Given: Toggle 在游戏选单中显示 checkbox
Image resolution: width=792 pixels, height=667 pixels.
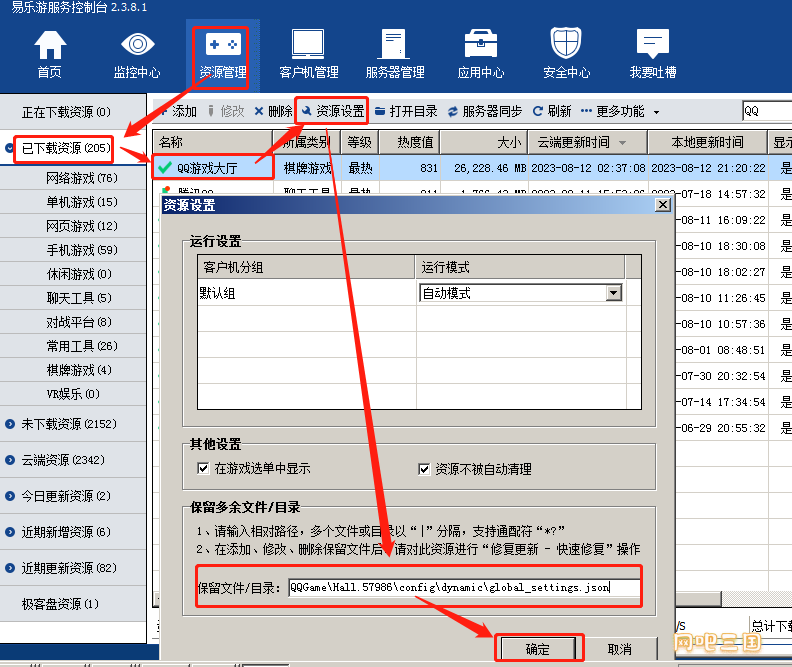Looking at the screenshot, I should [x=203, y=468].
